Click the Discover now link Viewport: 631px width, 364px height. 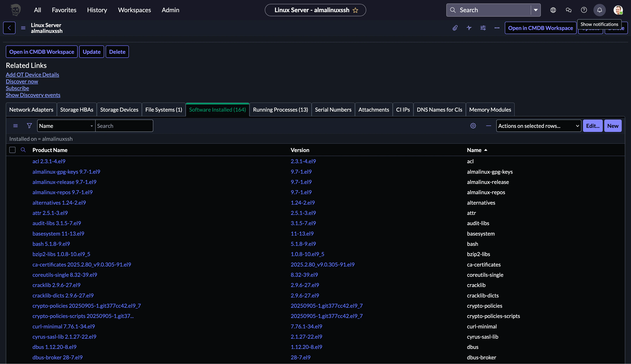click(22, 81)
